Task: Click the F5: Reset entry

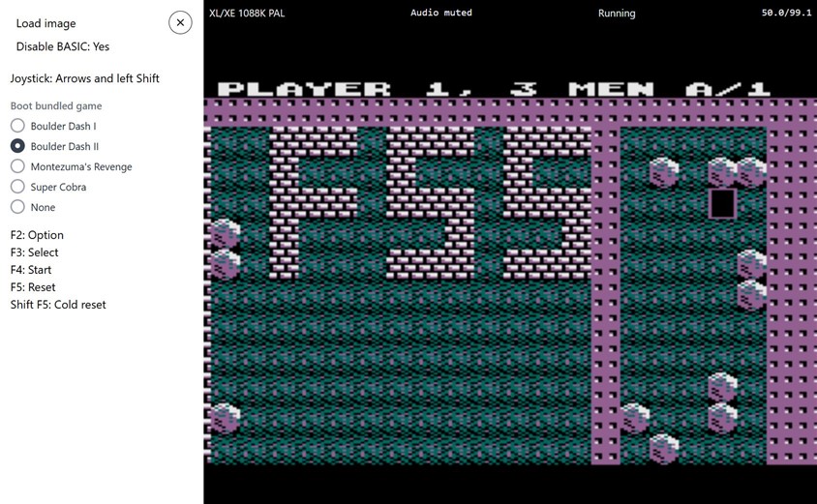Action: tap(33, 287)
